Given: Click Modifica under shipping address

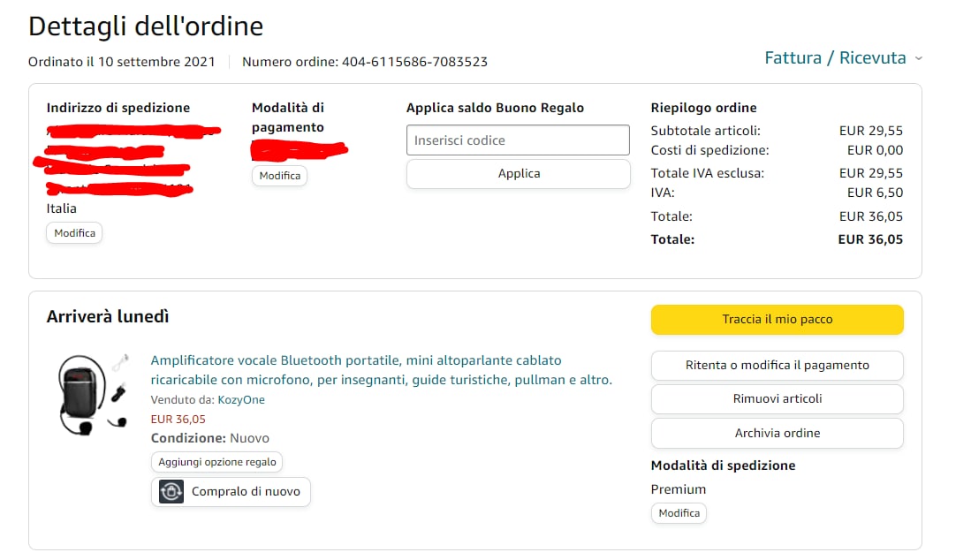Looking at the screenshot, I should (x=74, y=233).
